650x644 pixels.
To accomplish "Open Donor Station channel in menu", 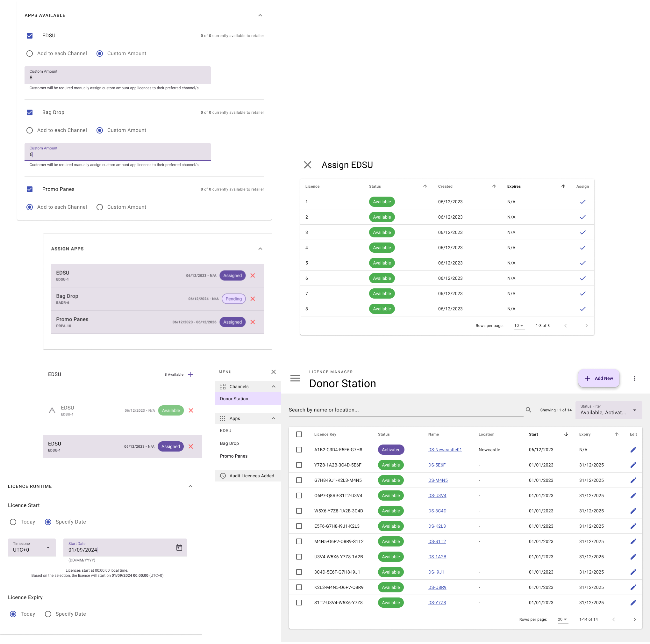I will pos(248,399).
